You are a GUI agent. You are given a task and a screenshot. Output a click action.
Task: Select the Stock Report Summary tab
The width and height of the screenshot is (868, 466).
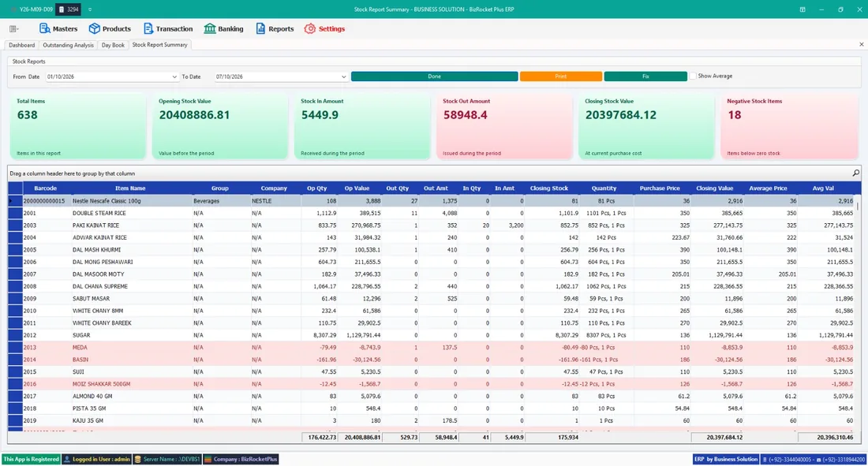pyautogui.click(x=159, y=45)
